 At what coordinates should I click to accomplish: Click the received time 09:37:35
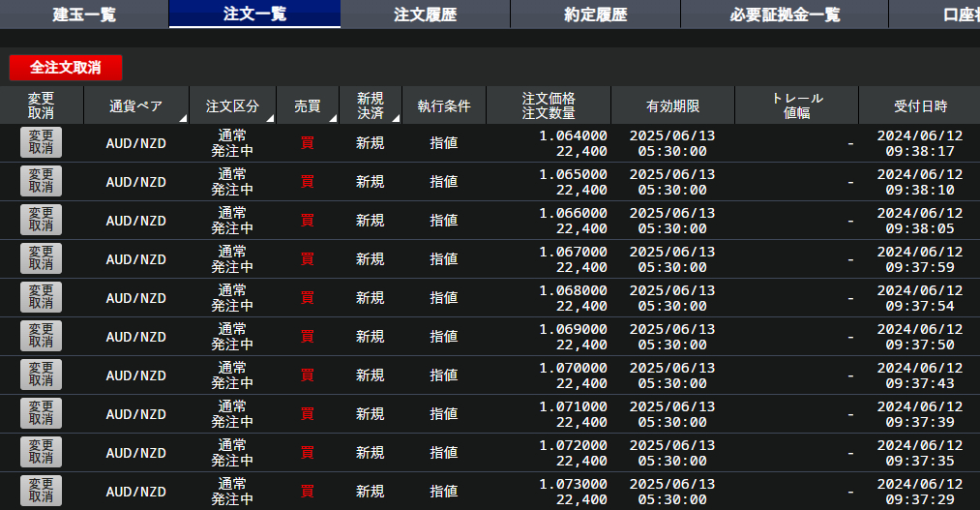[920, 462]
